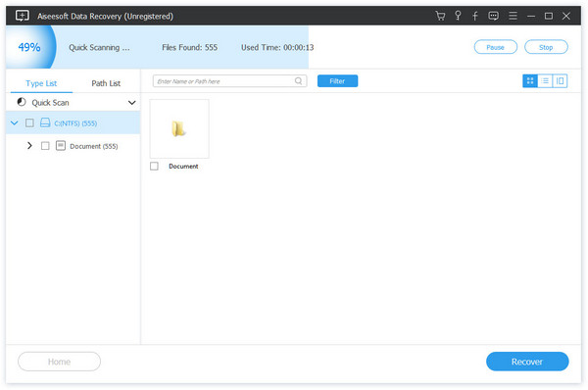Switch to the Type List tab

[41, 83]
